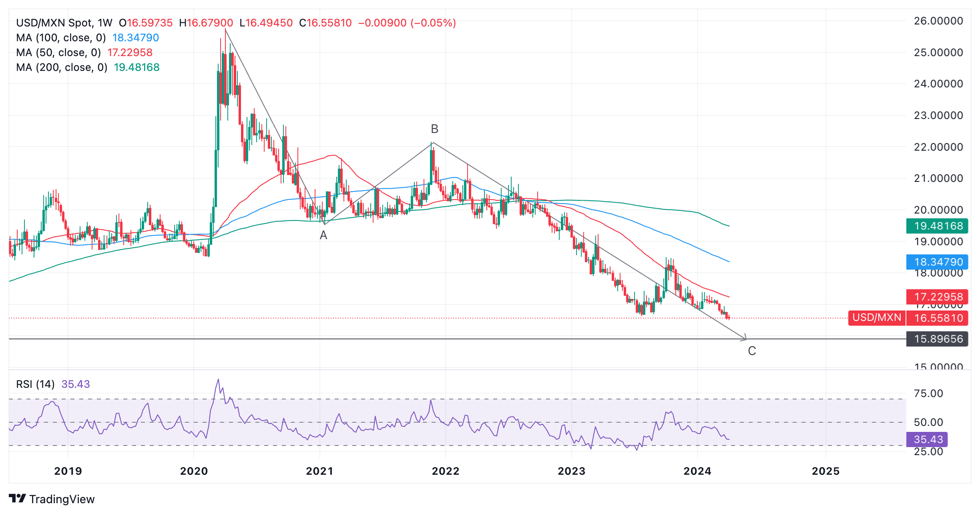Click wave label B on chart
The width and height of the screenshot is (980, 514).
(434, 129)
